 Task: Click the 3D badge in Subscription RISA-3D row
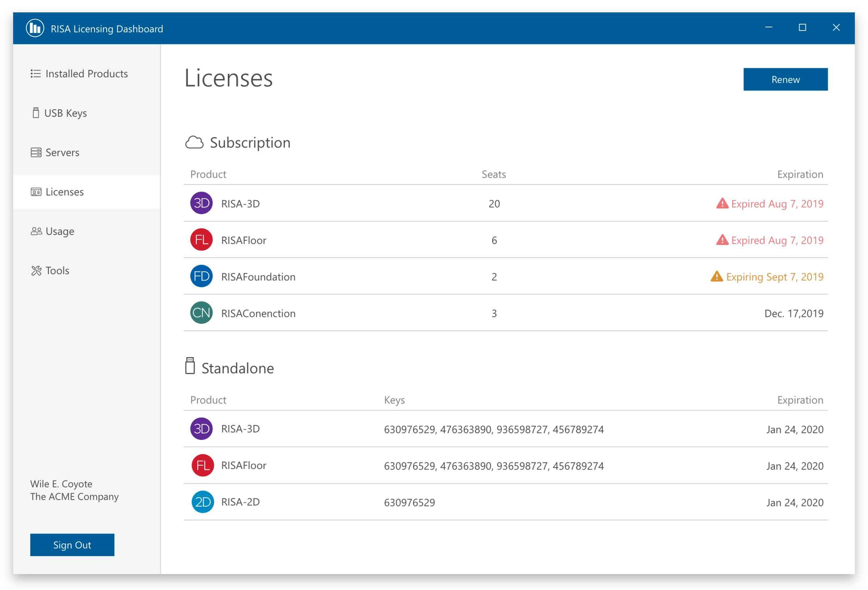coord(201,203)
